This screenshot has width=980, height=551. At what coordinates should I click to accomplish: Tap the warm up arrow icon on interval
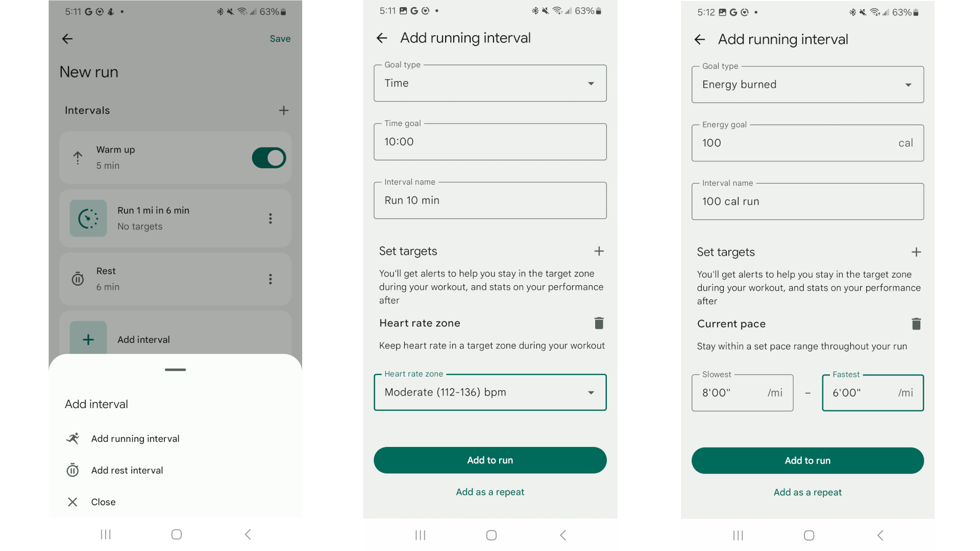tap(78, 156)
